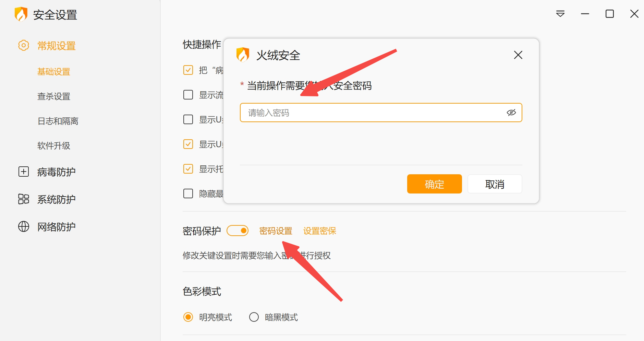
Task: Open the 设置密保 link
Action: click(319, 231)
